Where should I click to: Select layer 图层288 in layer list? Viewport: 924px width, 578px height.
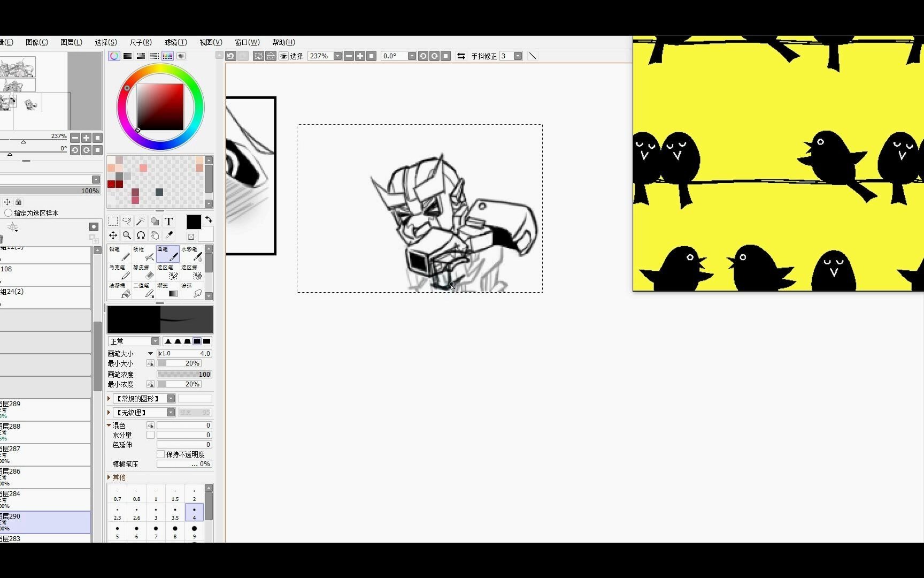tap(45, 432)
